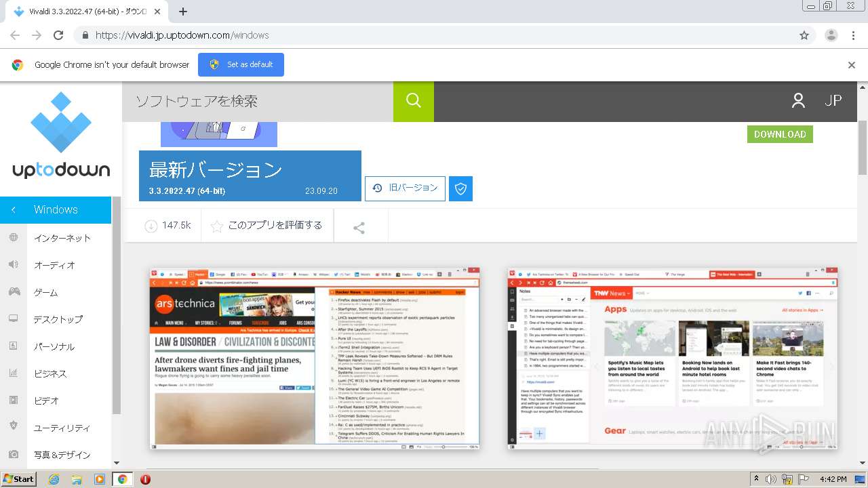Click the film icon beside ビデオ
Viewport: 868px width, 488px height.
[x=14, y=400]
